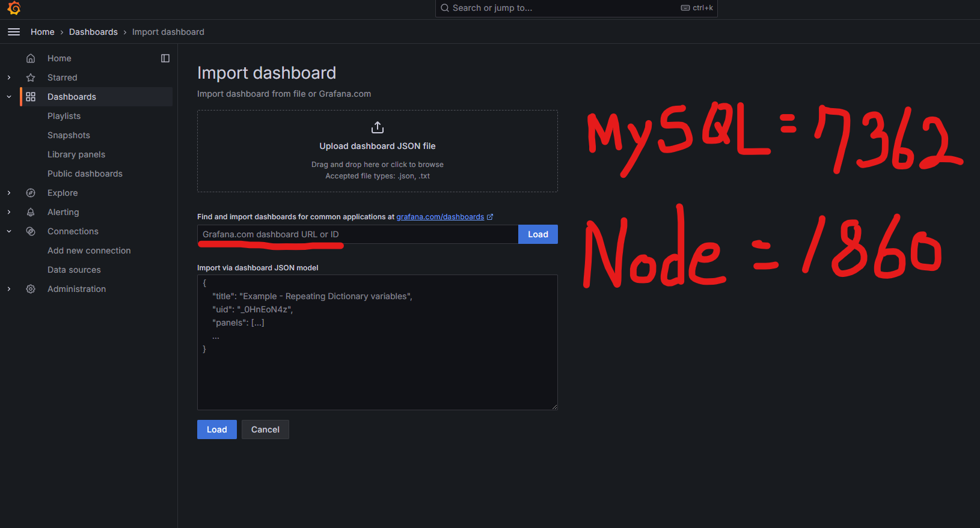Open Administration in the sidebar menu

76,289
